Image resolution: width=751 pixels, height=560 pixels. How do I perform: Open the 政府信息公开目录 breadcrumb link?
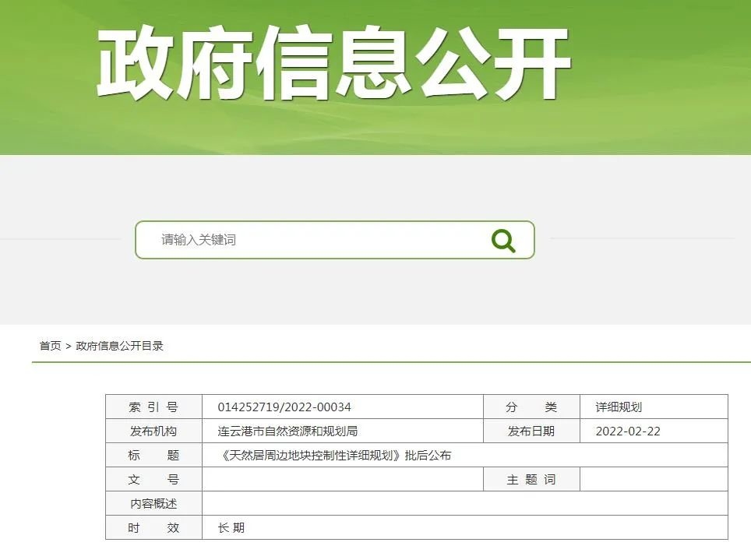click(x=120, y=346)
